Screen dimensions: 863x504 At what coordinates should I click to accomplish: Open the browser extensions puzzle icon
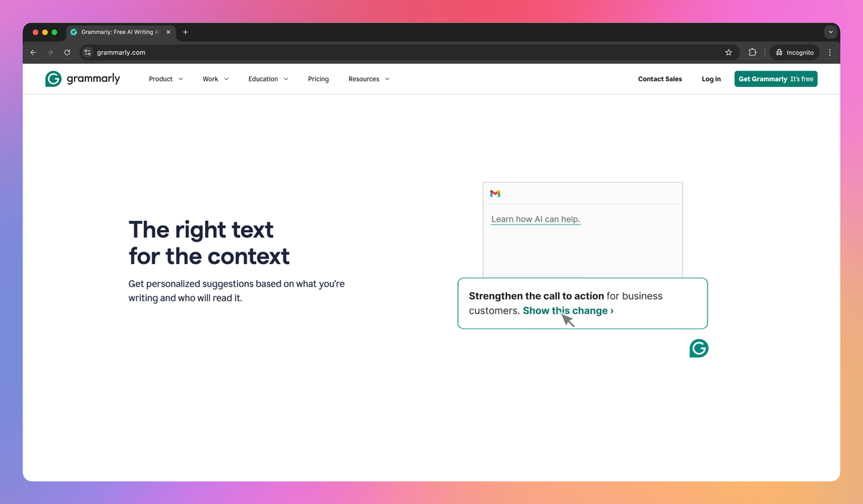[752, 52]
